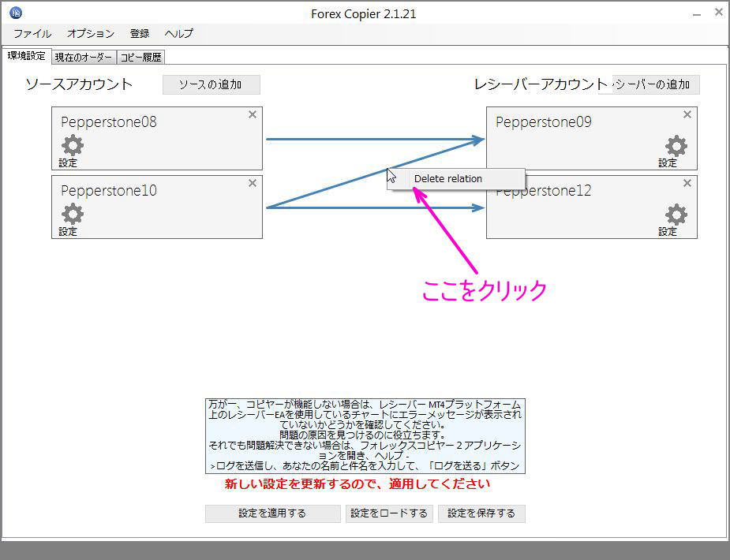Image resolution: width=730 pixels, height=560 pixels.
Task: Open the ファイル menu
Action: click(x=32, y=34)
